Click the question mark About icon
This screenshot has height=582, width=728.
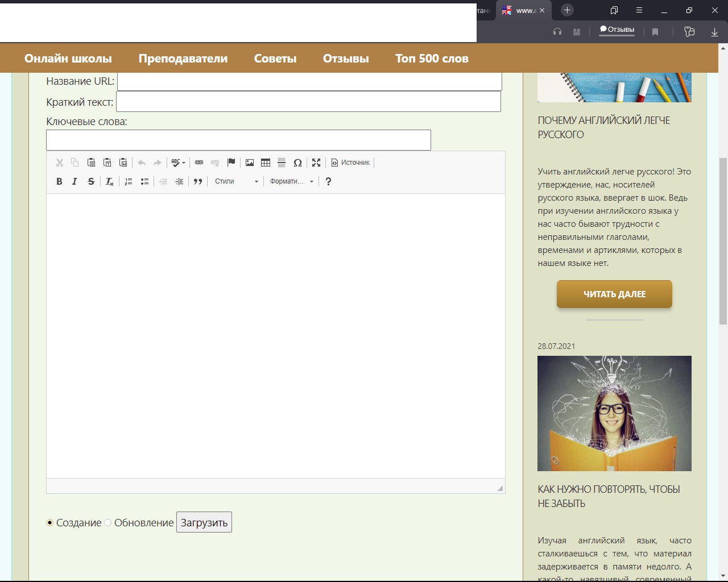click(x=328, y=181)
